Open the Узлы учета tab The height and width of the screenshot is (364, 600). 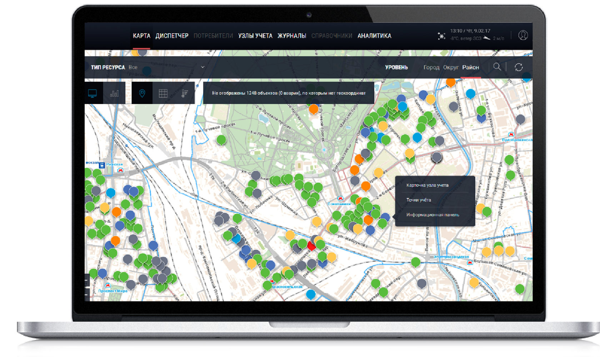point(255,36)
